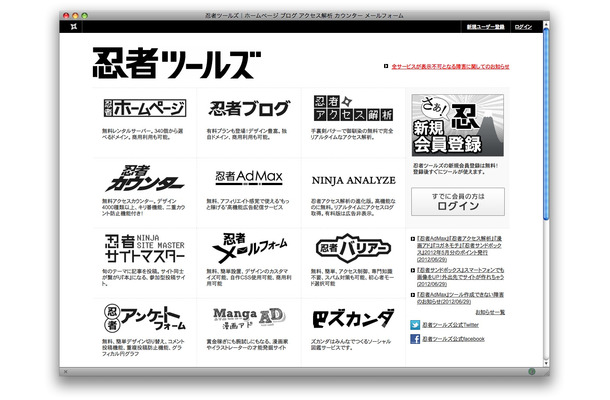Image resolution: width=610 pixels, height=400 pixels.
Task: Open the Manga AD 漫画アド logo
Action: coord(249,318)
